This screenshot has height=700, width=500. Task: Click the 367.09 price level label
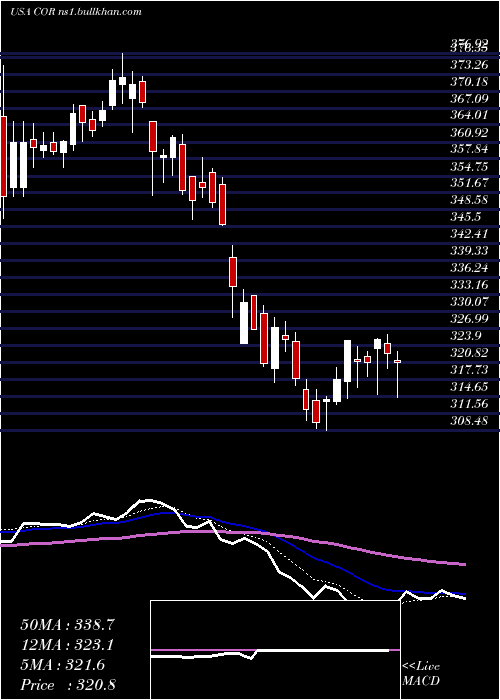point(469,98)
